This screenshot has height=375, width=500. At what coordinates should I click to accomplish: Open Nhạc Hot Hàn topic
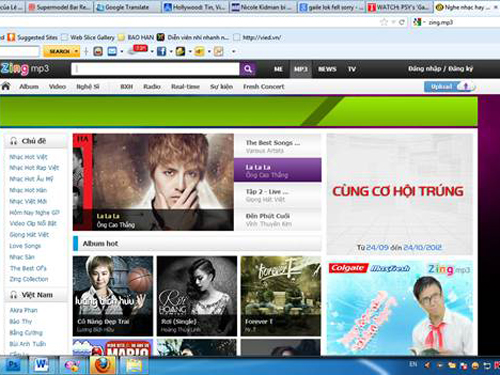28,190
